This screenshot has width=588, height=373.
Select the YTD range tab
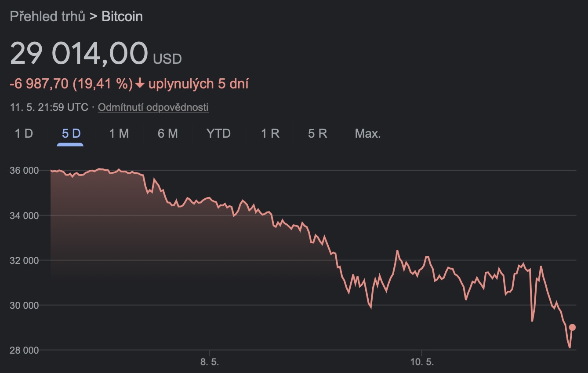218,133
